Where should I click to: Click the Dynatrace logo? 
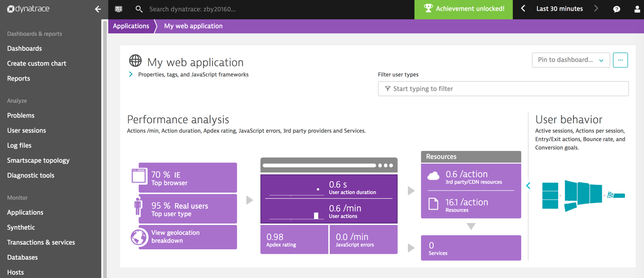point(28,9)
